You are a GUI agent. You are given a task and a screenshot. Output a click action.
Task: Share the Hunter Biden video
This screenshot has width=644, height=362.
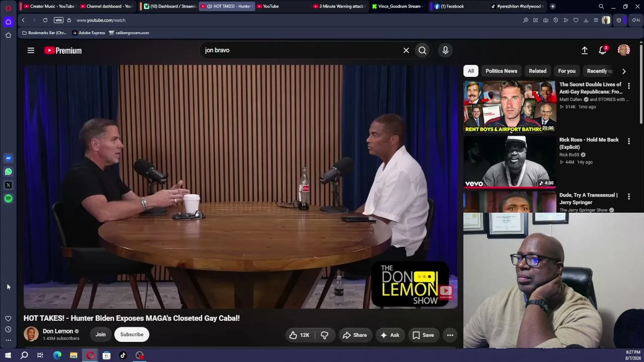(355, 335)
